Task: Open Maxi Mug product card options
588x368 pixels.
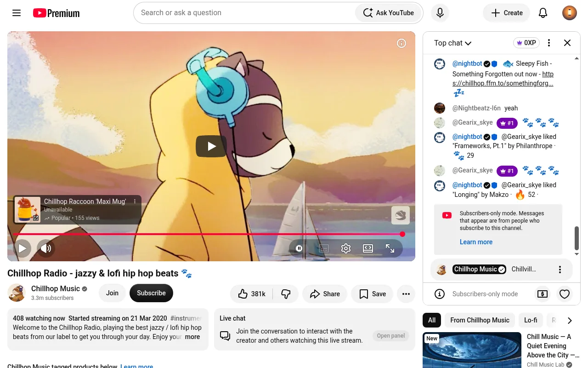Action: [x=135, y=201]
